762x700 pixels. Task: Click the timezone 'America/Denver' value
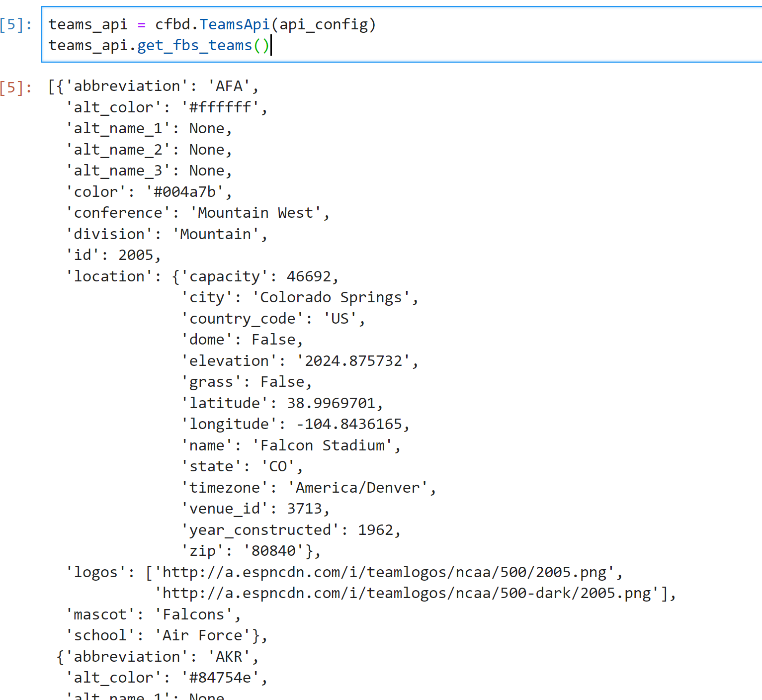click(358, 488)
